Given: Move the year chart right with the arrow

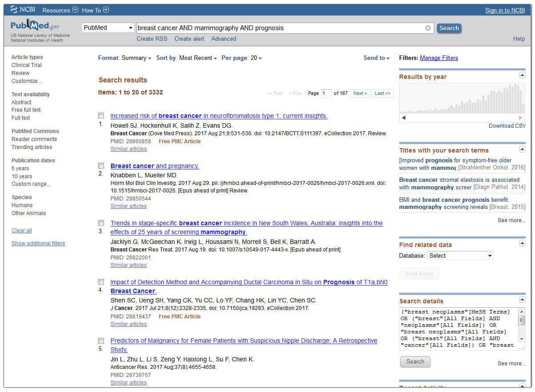Looking at the screenshot, I should point(521,118).
